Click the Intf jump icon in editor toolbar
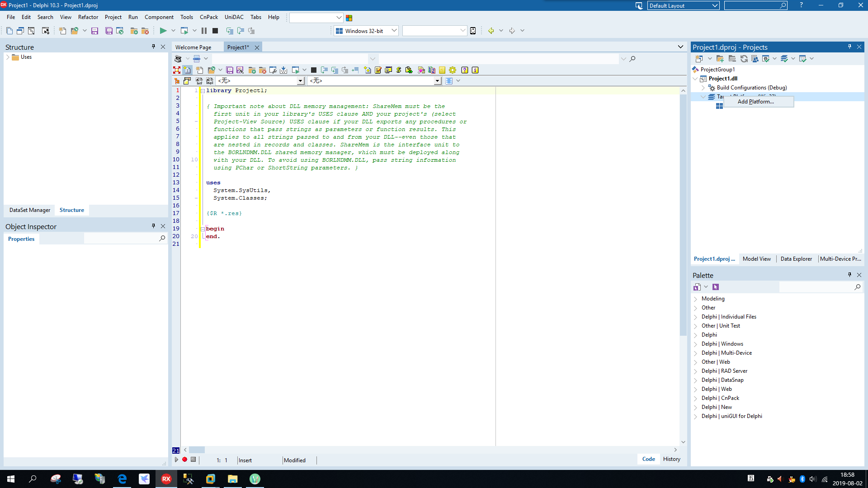The image size is (868, 488). pos(199,81)
